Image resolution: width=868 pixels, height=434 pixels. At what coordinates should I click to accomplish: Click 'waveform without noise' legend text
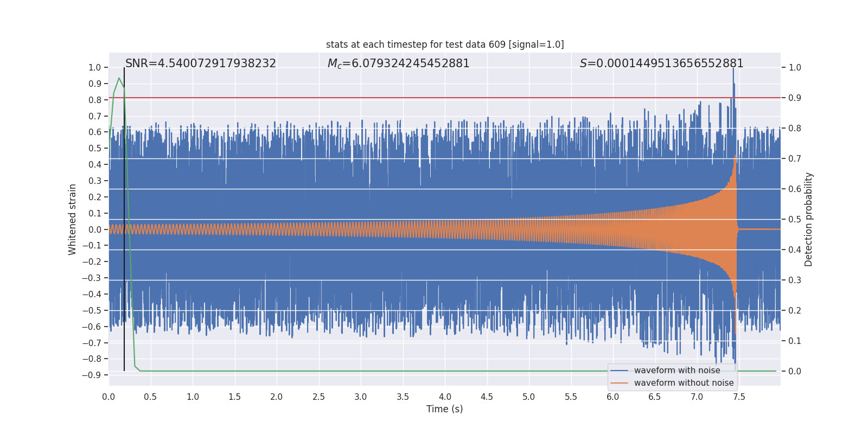pyautogui.click(x=684, y=383)
